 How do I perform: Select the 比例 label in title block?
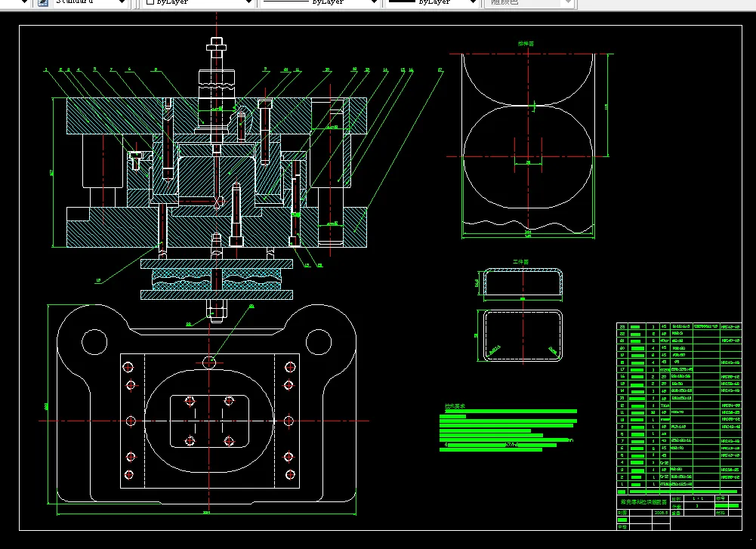676,499
